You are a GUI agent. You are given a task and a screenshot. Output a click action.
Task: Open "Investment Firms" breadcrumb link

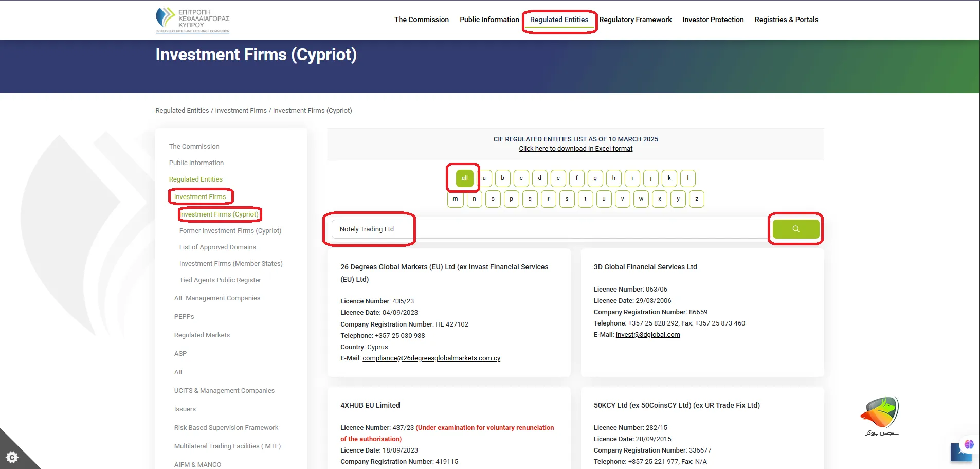click(241, 110)
